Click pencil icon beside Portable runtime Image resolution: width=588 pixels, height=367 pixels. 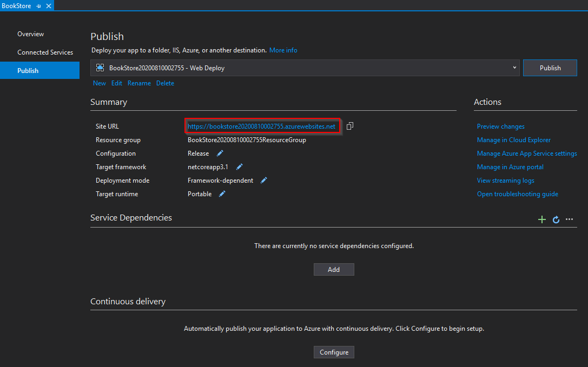(222, 194)
